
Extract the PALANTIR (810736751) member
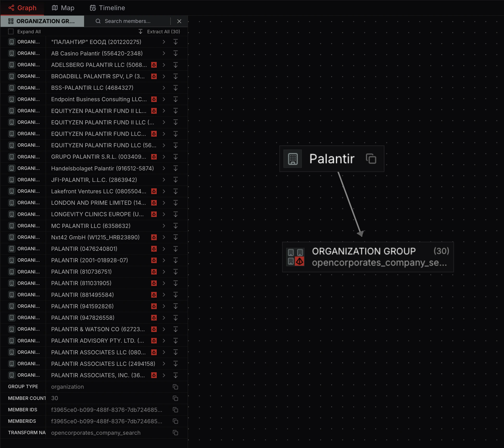pos(176,272)
